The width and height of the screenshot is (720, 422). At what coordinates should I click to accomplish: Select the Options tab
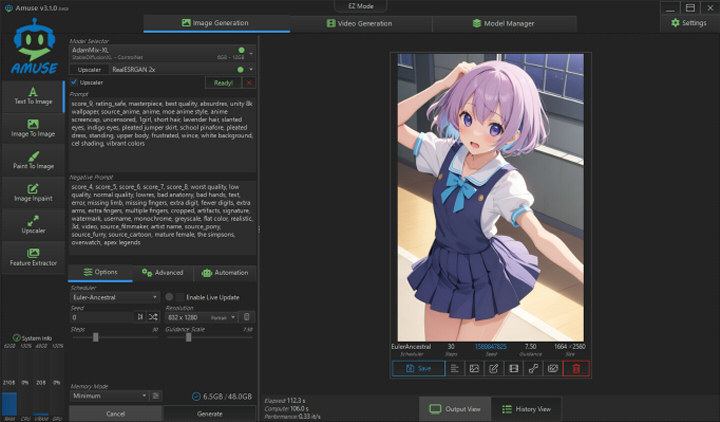point(100,272)
